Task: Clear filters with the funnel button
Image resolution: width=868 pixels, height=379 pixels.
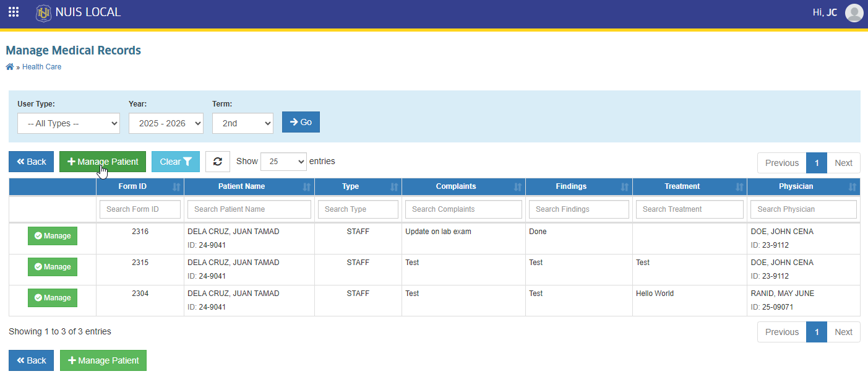Action: (176, 162)
